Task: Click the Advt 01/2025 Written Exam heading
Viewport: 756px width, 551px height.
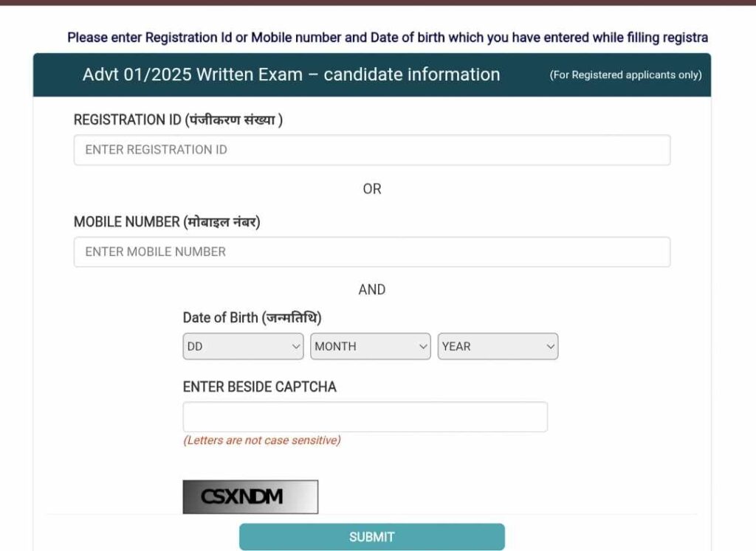Action: 291,74
